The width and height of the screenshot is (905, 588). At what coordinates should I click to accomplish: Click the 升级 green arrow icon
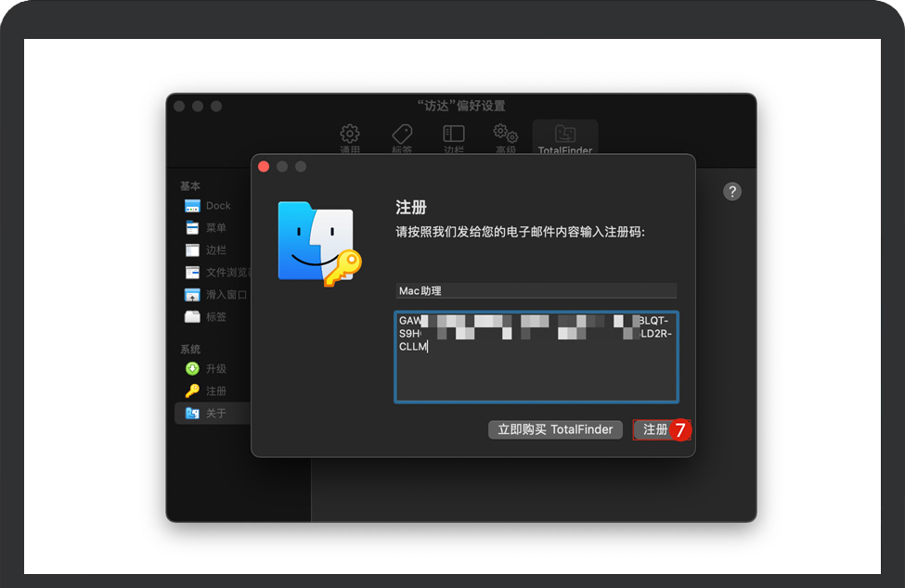click(191, 368)
